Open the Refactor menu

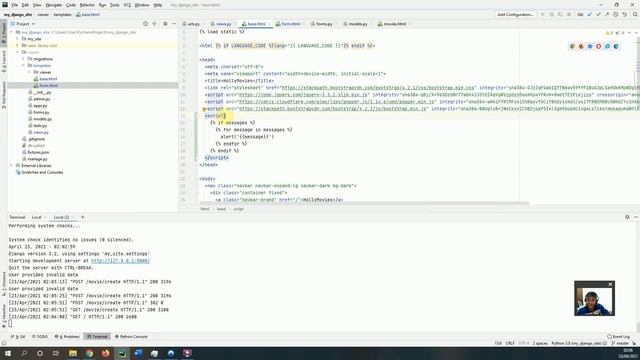(x=87, y=5)
